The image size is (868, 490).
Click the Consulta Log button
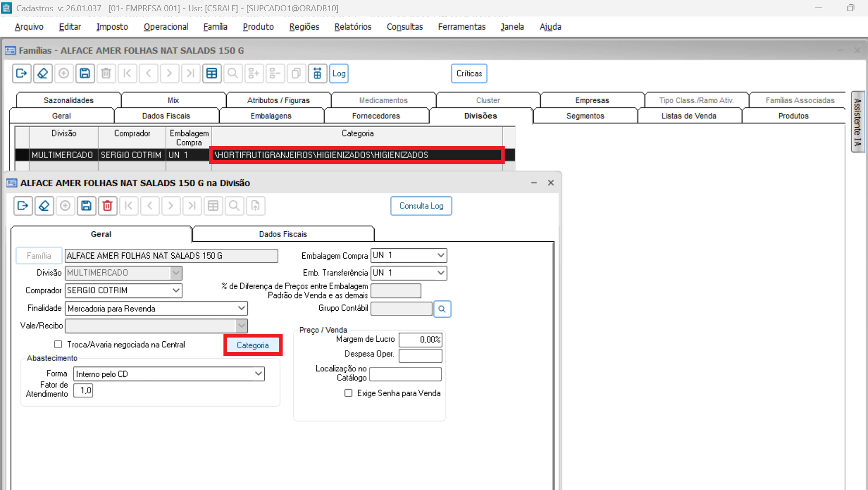422,206
